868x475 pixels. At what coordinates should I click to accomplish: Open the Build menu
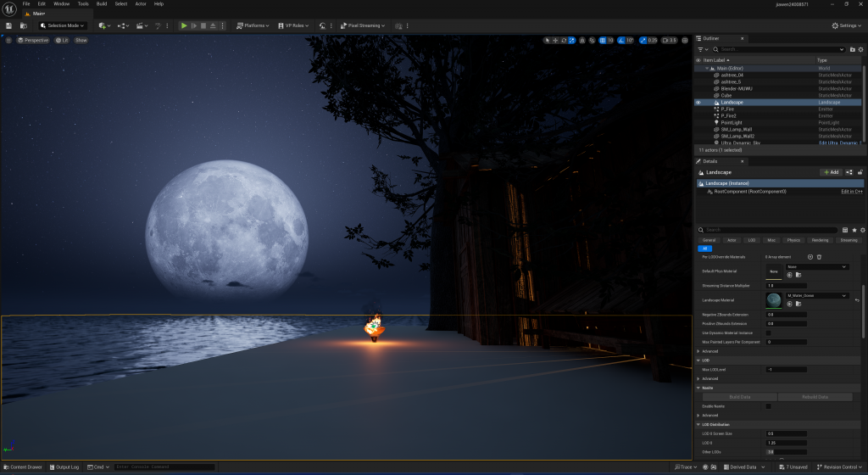coord(102,3)
